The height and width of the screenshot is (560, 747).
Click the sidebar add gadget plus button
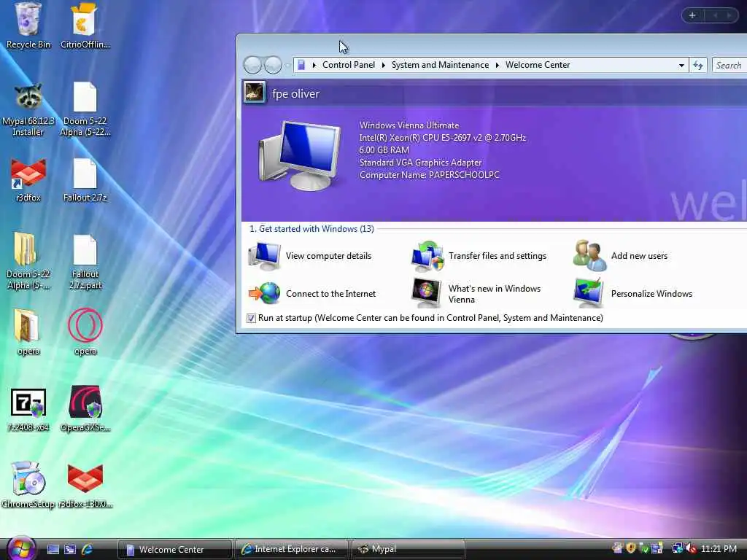[692, 15]
